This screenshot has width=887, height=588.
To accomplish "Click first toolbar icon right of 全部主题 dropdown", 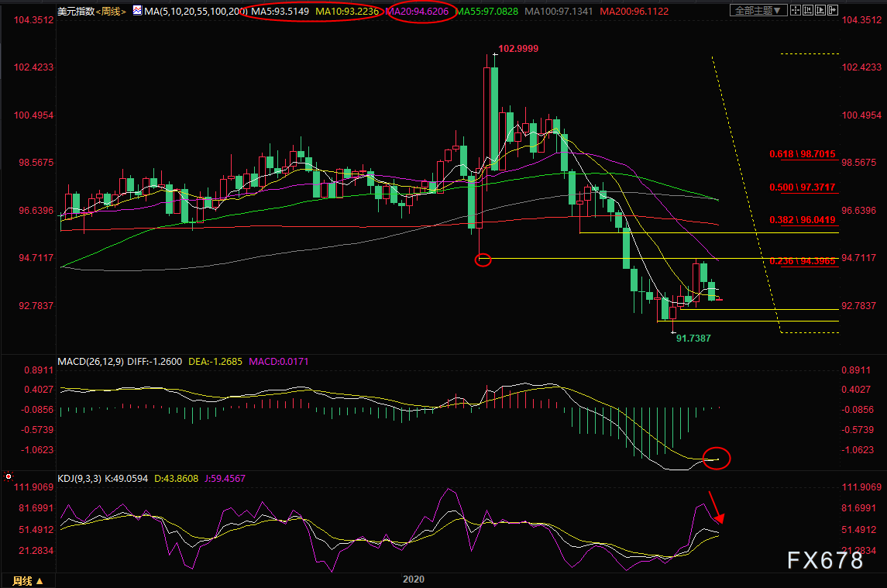I will [x=797, y=11].
